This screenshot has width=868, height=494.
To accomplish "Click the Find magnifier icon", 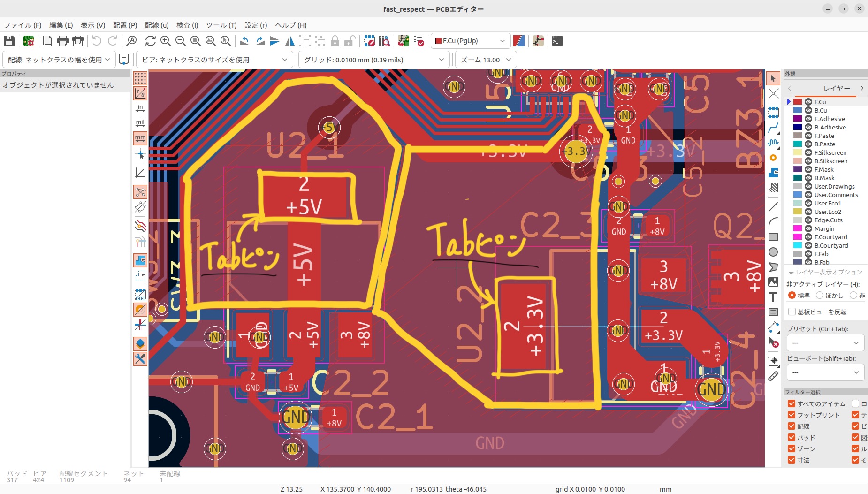I will [132, 41].
